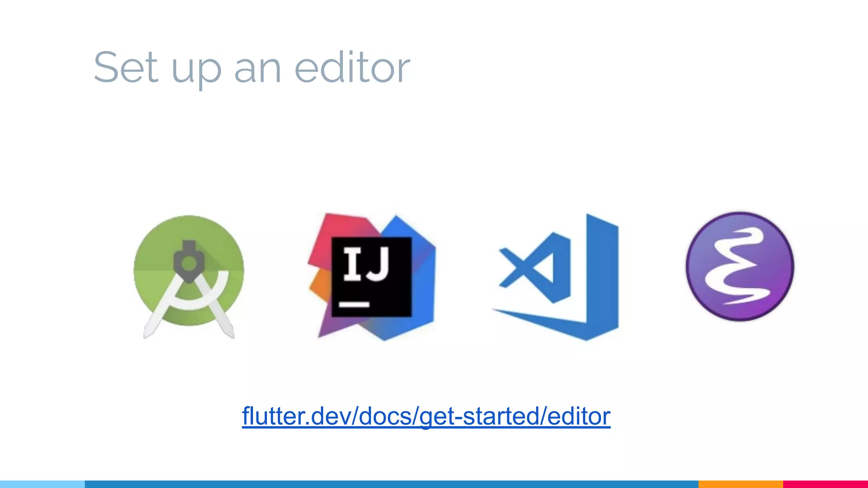Click the word 'Set' in the heading

pos(126,67)
